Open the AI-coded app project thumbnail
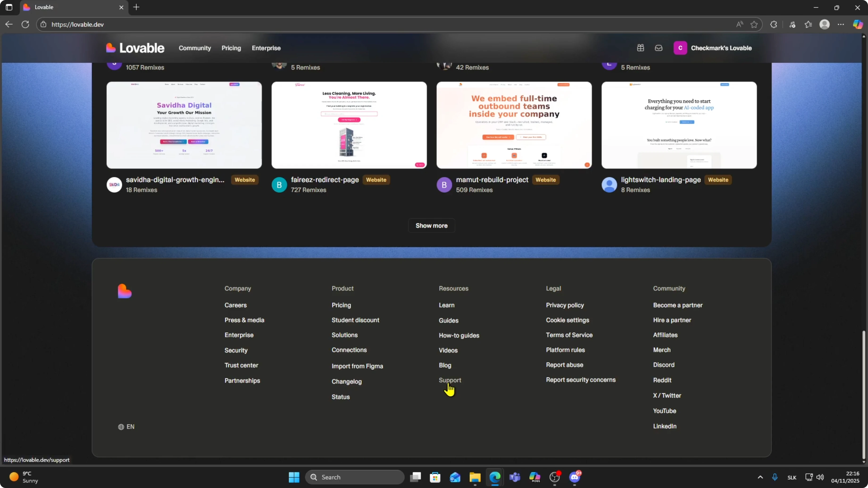The height and width of the screenshot is (488, 868). coord(679,125)
